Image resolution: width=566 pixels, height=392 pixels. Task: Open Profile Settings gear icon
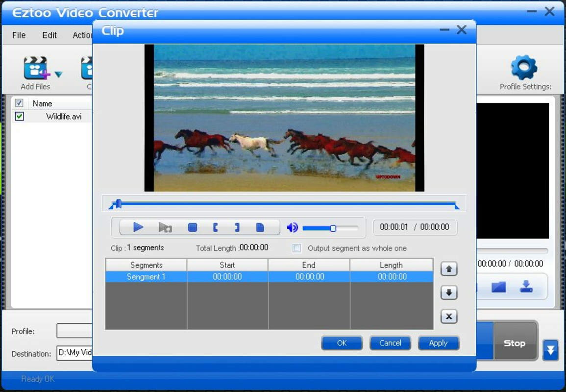(x=524, y=67)
